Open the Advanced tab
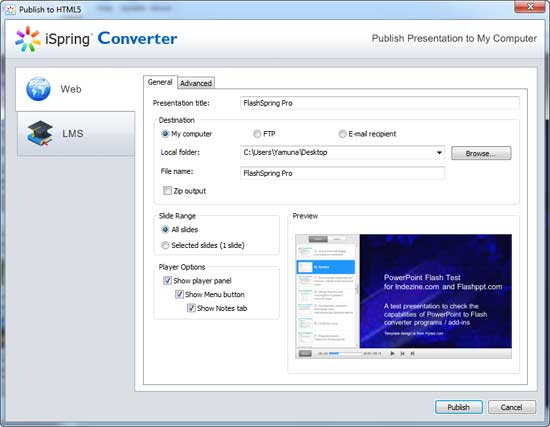 tap(196, 83)
